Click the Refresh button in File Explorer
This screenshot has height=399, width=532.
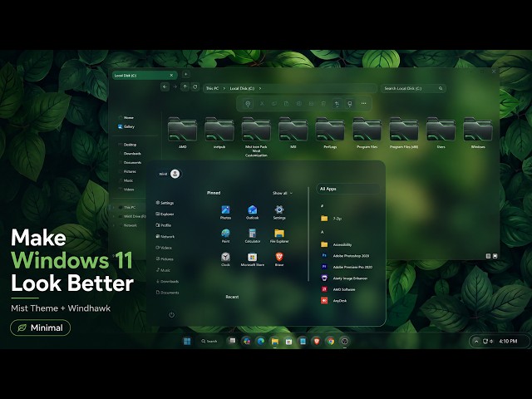tap(195, 86)
